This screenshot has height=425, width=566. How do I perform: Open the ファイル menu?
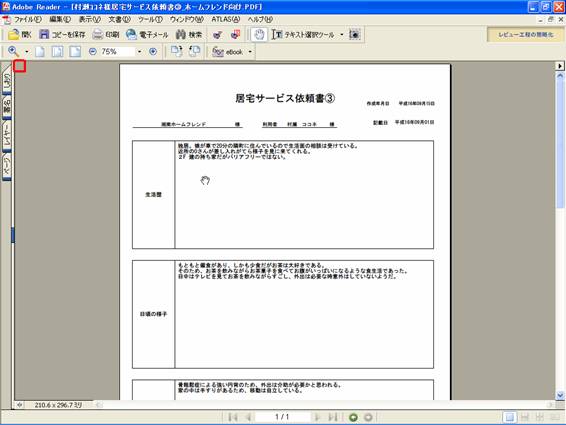coord(27,19)
